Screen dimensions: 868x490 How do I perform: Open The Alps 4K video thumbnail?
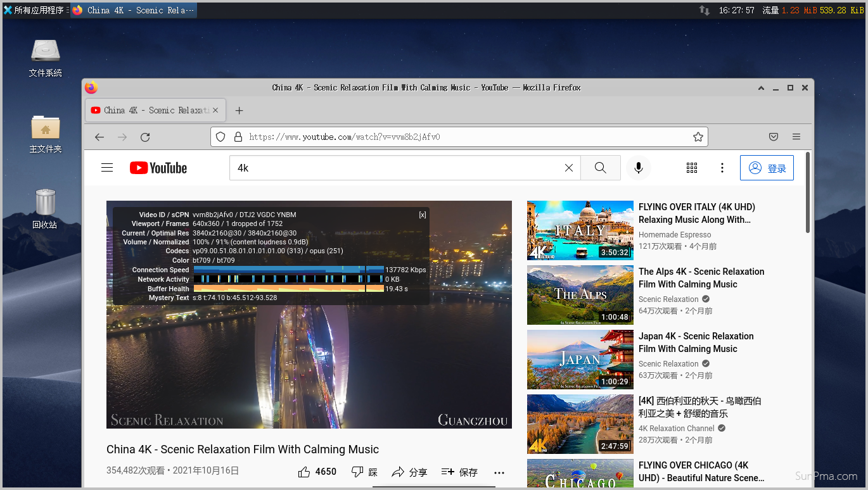(580, 295)
